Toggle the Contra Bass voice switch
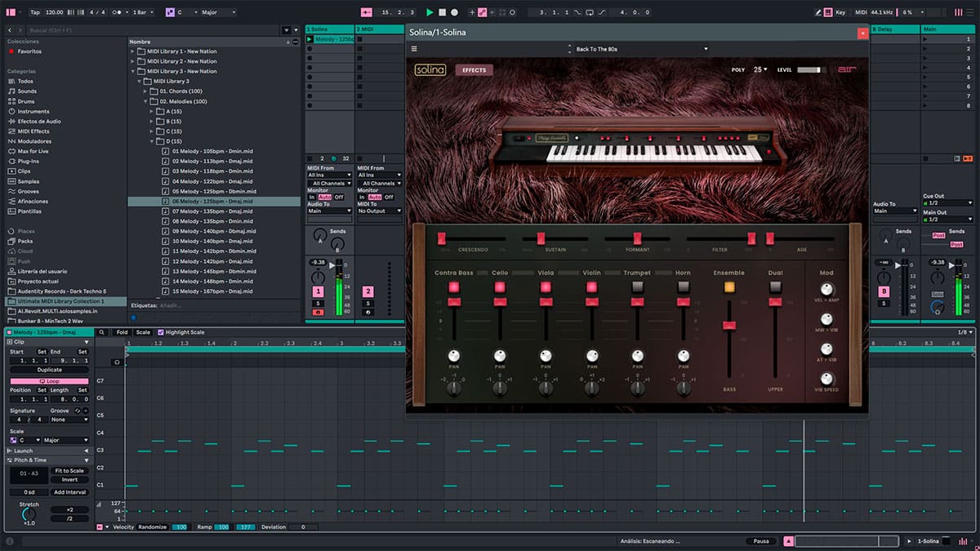This screenshot has height=551, width=980. [x=454, y=287]
